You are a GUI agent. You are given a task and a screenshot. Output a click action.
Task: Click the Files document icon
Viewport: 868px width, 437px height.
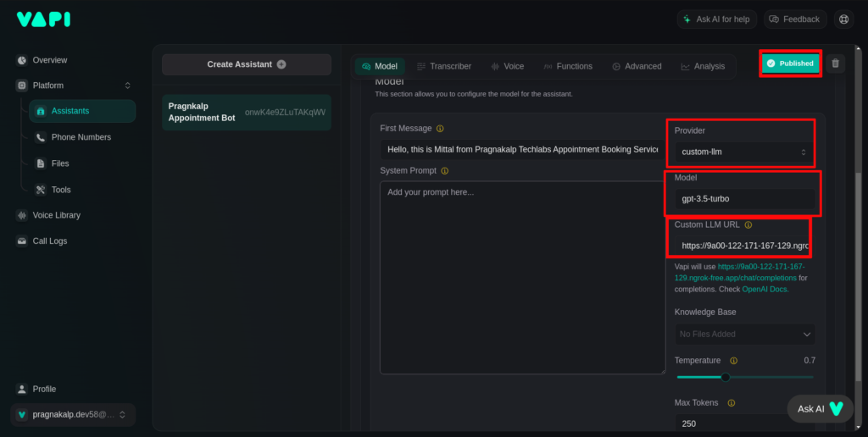click(41, 163)
